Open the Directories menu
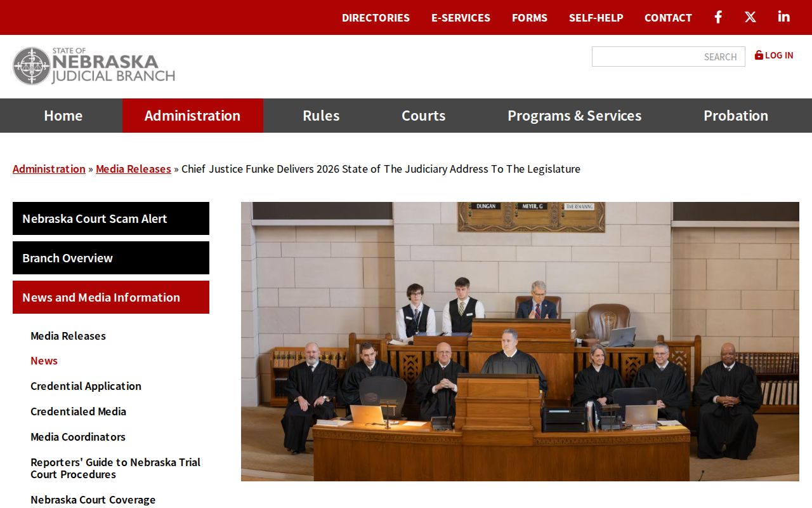This screenshot has width=812, height=508. pyautogui.click(x=376, y=18)
